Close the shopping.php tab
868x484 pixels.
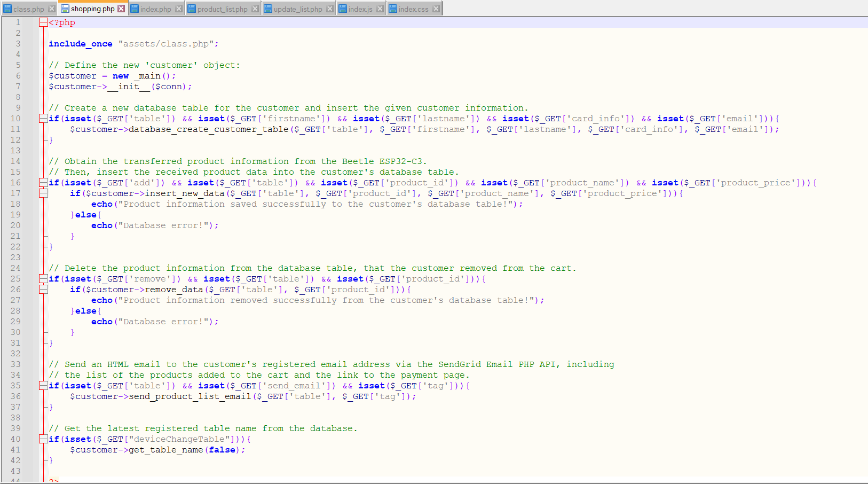pos(121,8)
